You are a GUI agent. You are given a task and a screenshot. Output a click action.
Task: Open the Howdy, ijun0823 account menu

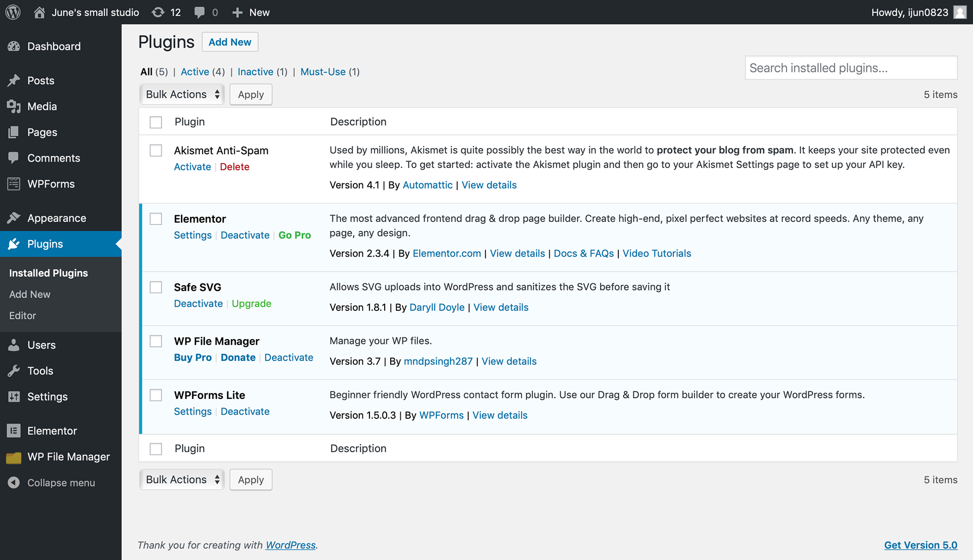click(918, 12)
